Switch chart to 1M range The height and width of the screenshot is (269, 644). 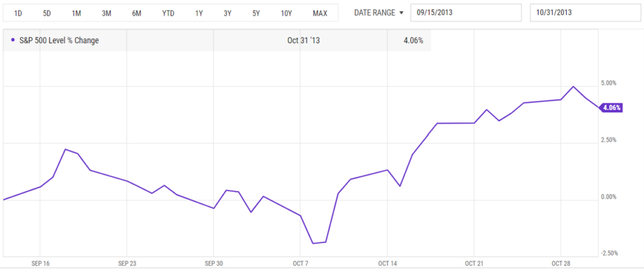point(76,13)
